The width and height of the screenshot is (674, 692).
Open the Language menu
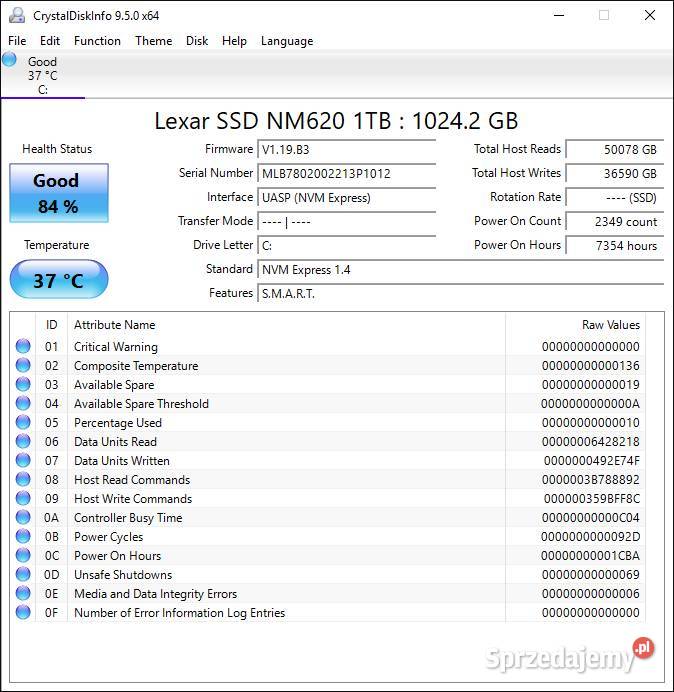(287, 41)
